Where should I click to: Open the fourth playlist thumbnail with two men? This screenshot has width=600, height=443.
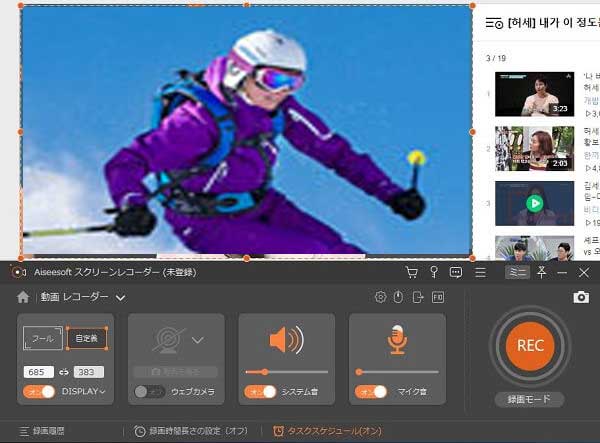[x=534, y=248]
